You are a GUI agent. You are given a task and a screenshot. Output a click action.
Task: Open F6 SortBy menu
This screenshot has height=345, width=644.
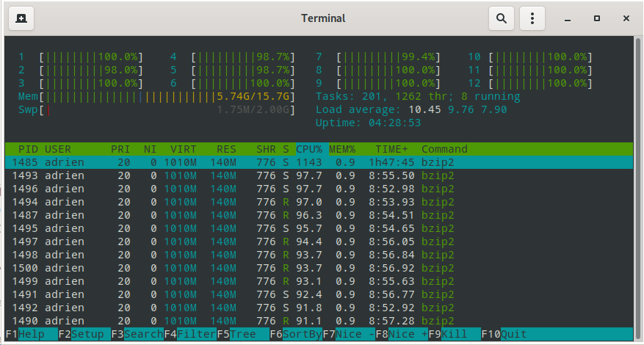296,334
